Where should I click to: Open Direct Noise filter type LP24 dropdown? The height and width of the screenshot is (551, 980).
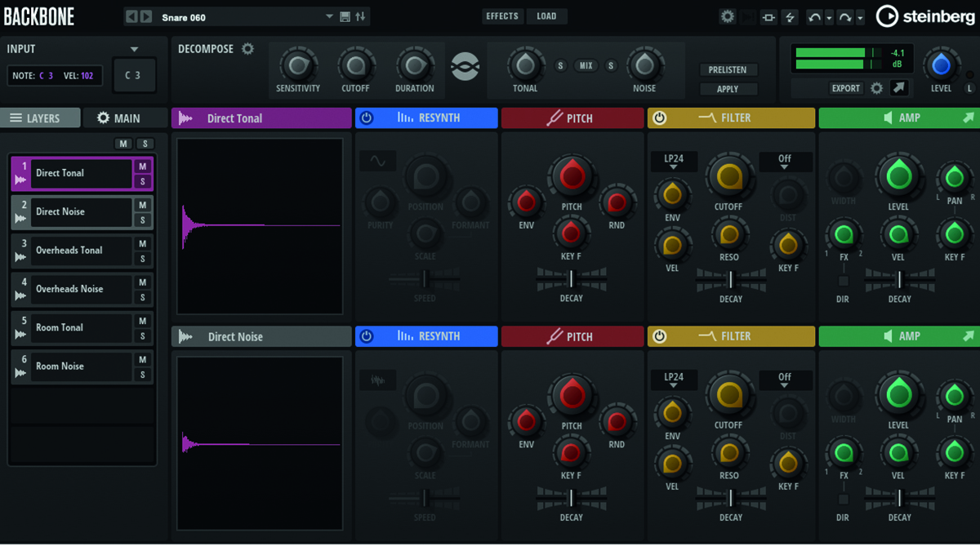pos(674,380)
